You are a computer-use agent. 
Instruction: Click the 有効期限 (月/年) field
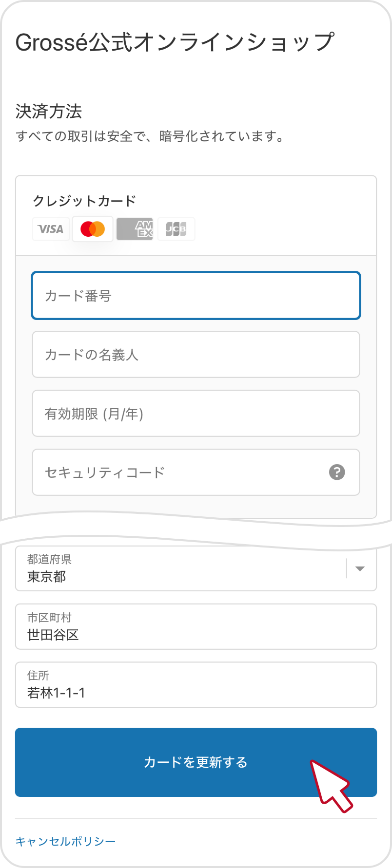pyautogui.click(x=196, y=414)
